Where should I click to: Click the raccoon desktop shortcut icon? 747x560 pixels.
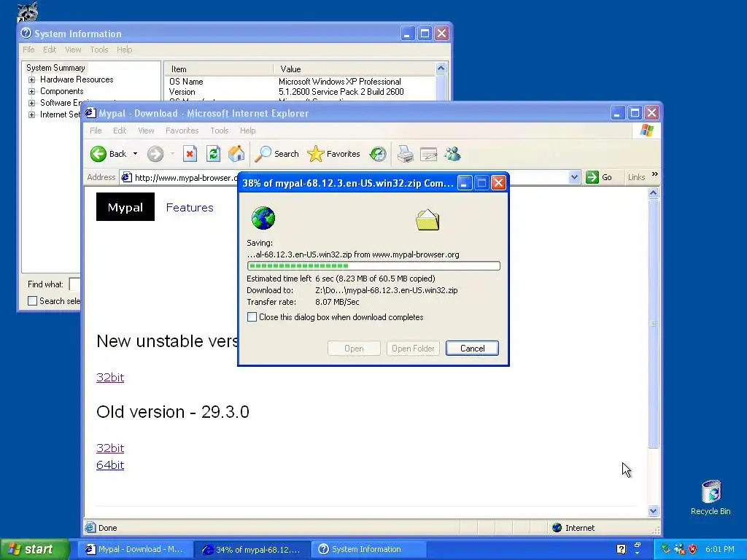click(x=28, y=12)
